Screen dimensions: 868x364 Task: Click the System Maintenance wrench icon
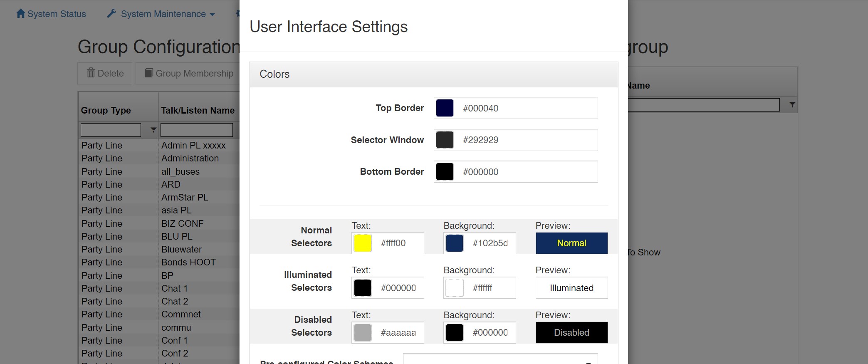click(x=111, y=14)
